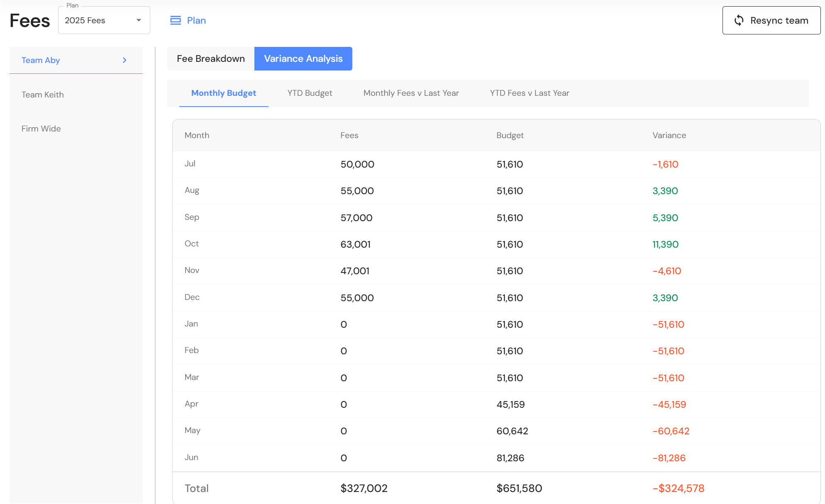Select Team Keith in sidebar
This screenshot has width=825, height=504.
(x=43, y=95)
